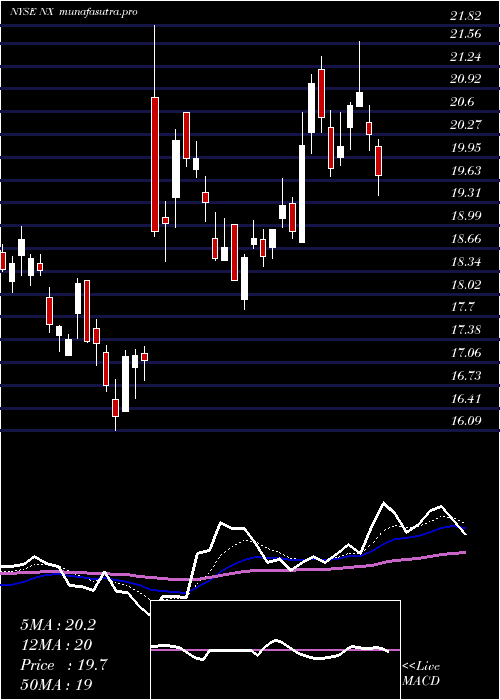Click the 18.99 price axis label

466,216
